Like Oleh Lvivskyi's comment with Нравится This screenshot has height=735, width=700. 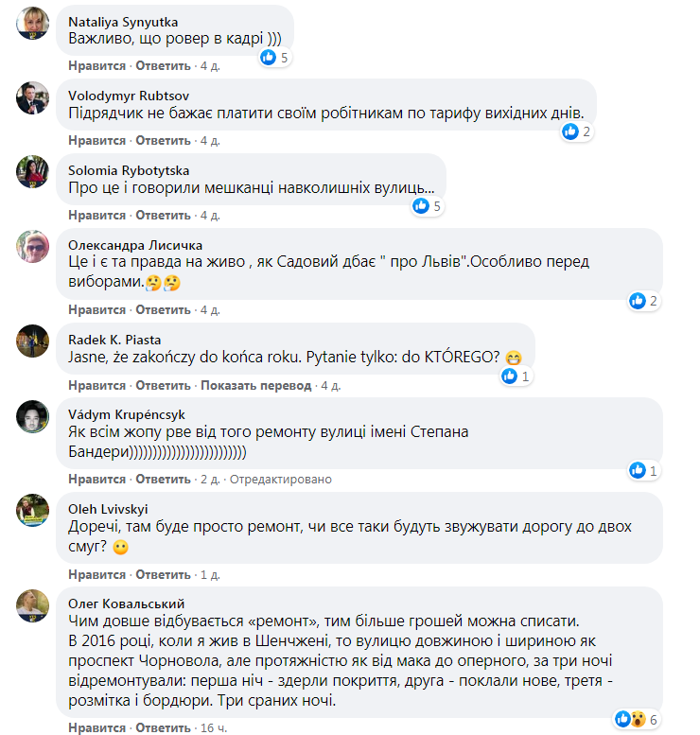[x=97, y=575]
